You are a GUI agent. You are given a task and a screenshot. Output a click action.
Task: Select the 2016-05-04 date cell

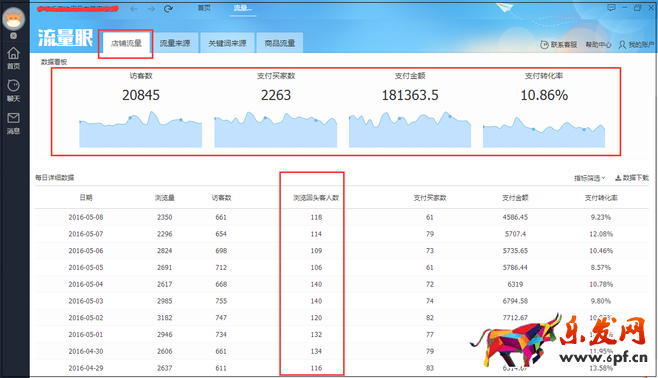[86, 284]
